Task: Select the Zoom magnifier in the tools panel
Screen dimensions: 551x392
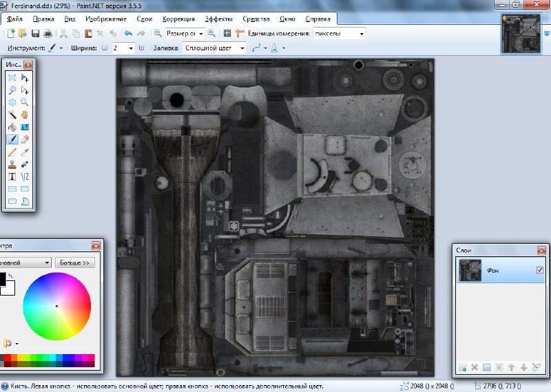Action: [25, 103]
